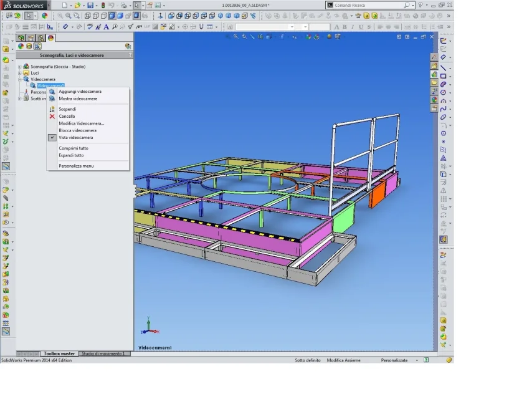Toggle the 'Vista videocamera' checked option
Screen dimensions: 532x399
[x=76, y=138]
